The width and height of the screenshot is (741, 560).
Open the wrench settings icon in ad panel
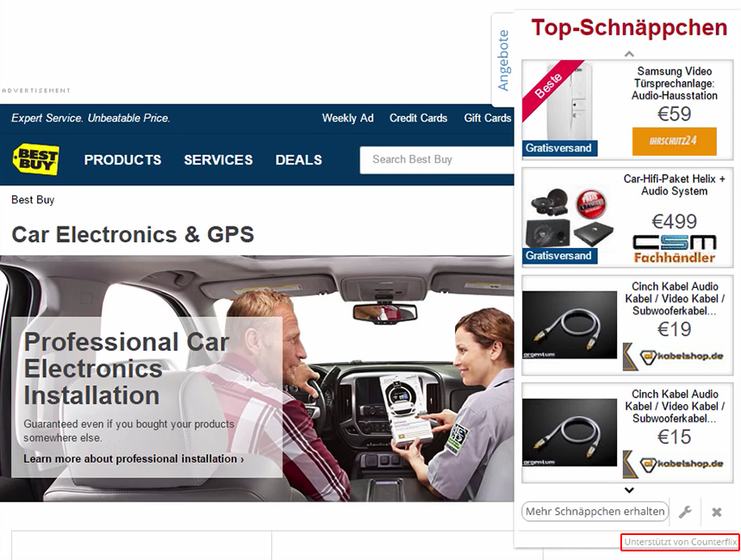[x=685, y=512]
